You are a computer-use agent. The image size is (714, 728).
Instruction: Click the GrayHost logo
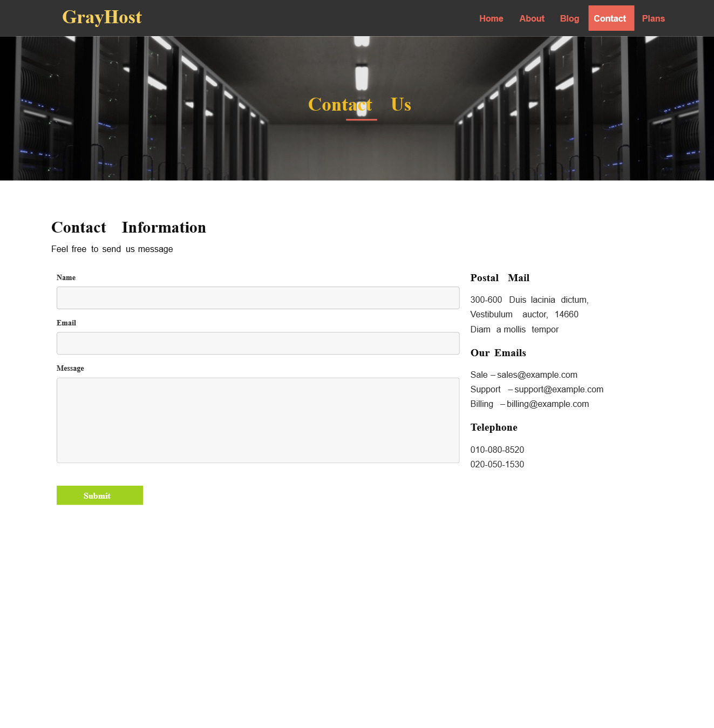pyautogui.click(x=102, y=17)
